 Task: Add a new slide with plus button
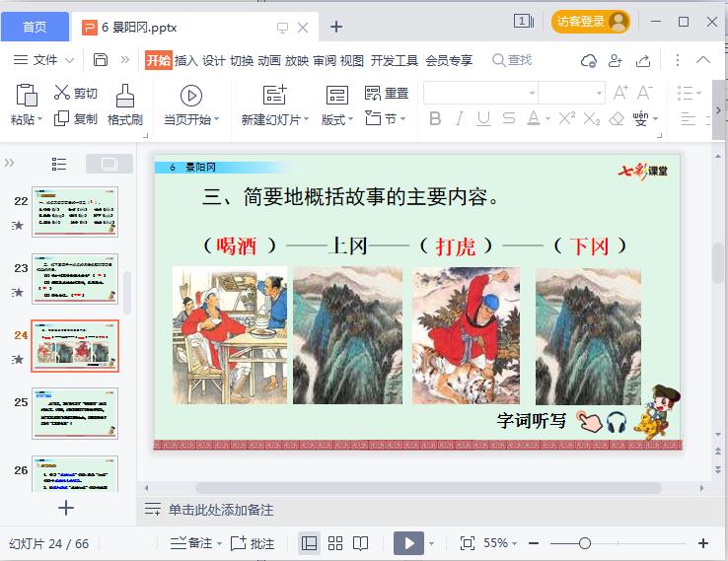[x=66, y=508]
